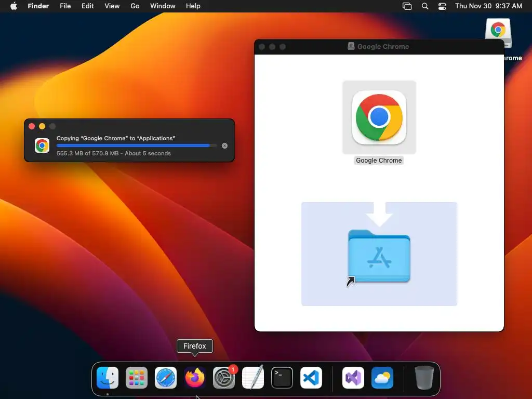Image resolution: width=532 pixels, height=399 pixels.
Task: Open Spotlight search
Action: (x=425, y=6)
